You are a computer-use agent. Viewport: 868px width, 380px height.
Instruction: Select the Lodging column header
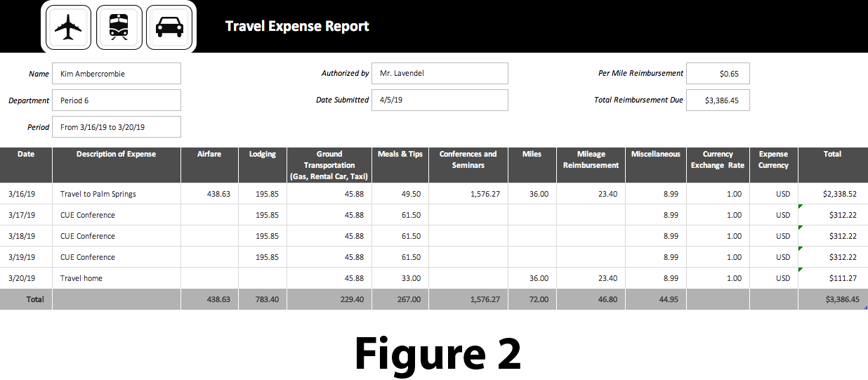tap(263, 155)
